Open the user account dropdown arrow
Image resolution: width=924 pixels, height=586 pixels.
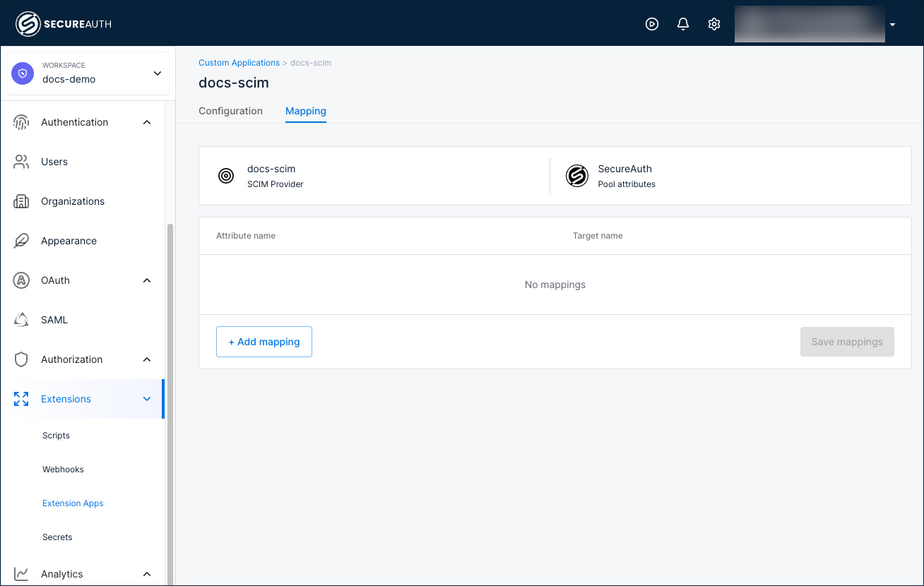[893, 25]
